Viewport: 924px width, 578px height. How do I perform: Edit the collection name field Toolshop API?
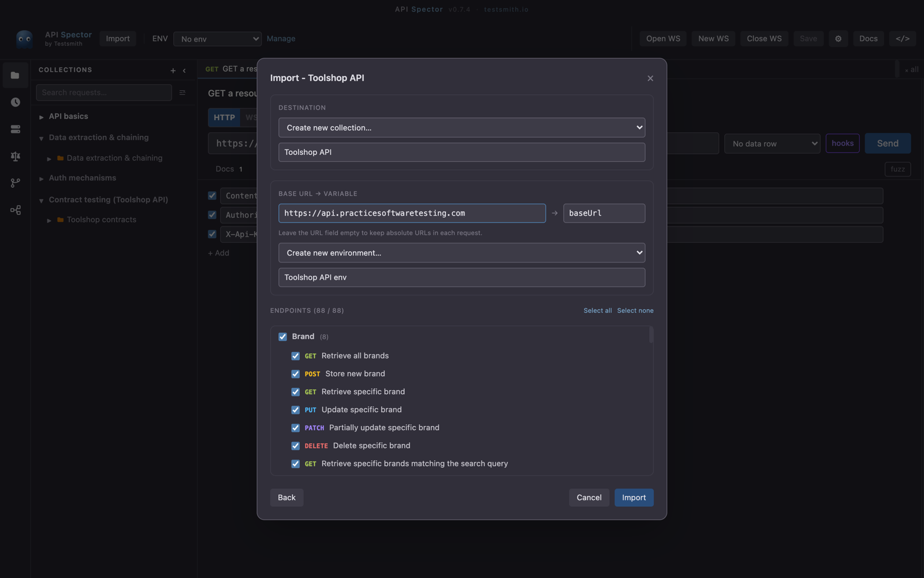point(461,152)
